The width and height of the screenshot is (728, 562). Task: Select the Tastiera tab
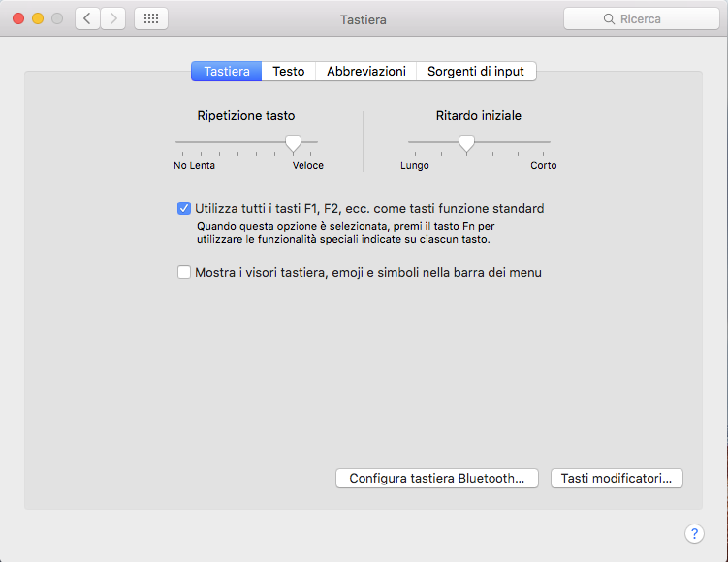pyautogui.click(x=227, y=72)
